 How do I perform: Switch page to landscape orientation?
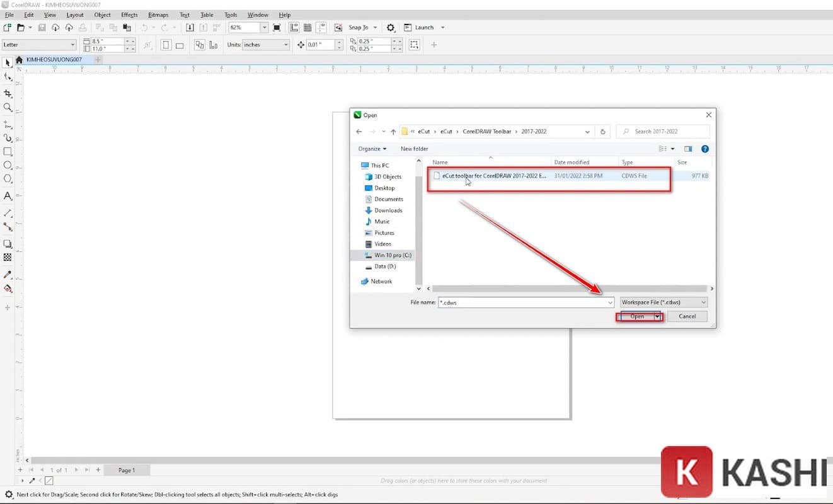coord(180,45)
